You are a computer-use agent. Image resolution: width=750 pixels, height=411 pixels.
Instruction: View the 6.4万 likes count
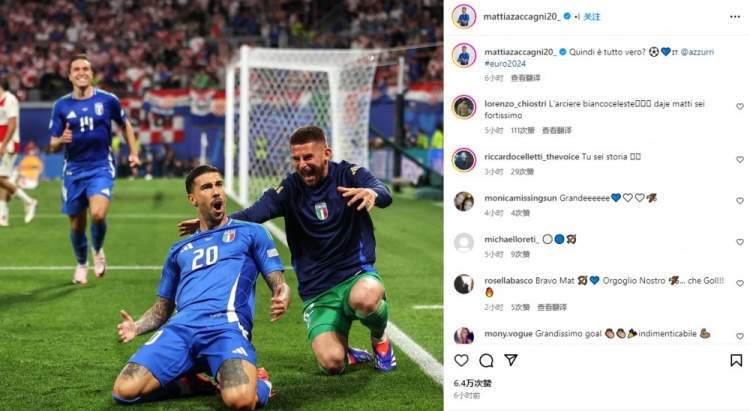(473, 383)
